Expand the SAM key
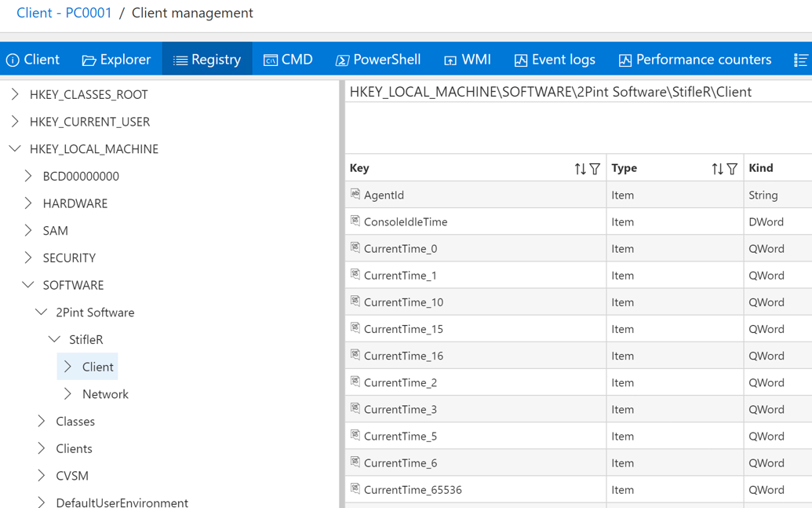Viewport: 812px width, 508px height. click(x=28, y=231)
